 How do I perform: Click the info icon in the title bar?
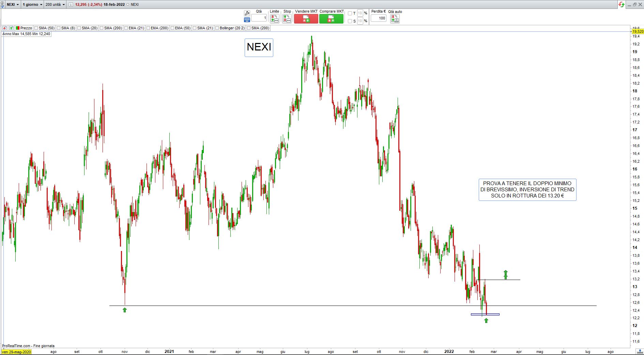[71, 4]
